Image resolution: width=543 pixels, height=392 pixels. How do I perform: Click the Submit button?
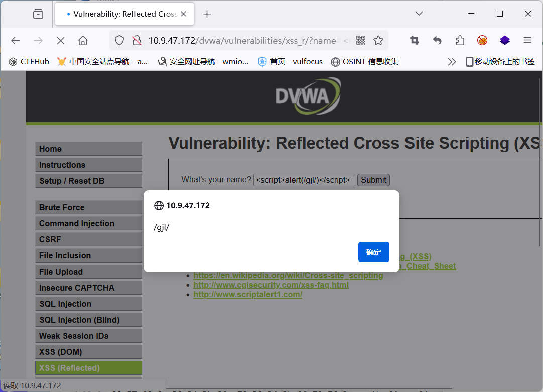click(374, 180)
